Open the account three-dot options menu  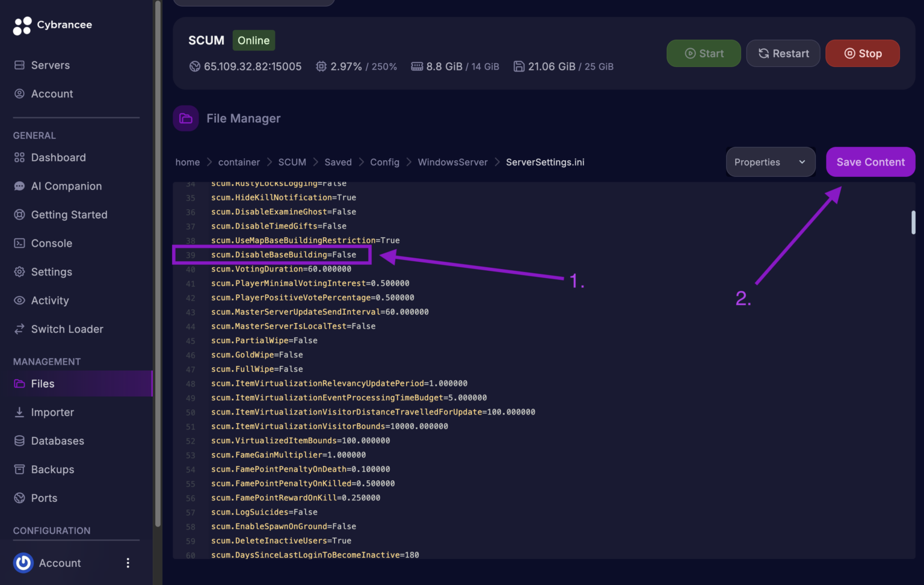tap(128, 563)
